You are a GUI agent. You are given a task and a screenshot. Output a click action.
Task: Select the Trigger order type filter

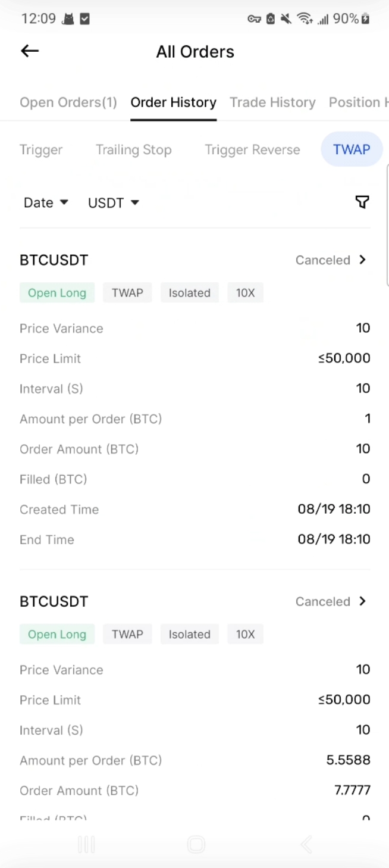pos(41,149)
